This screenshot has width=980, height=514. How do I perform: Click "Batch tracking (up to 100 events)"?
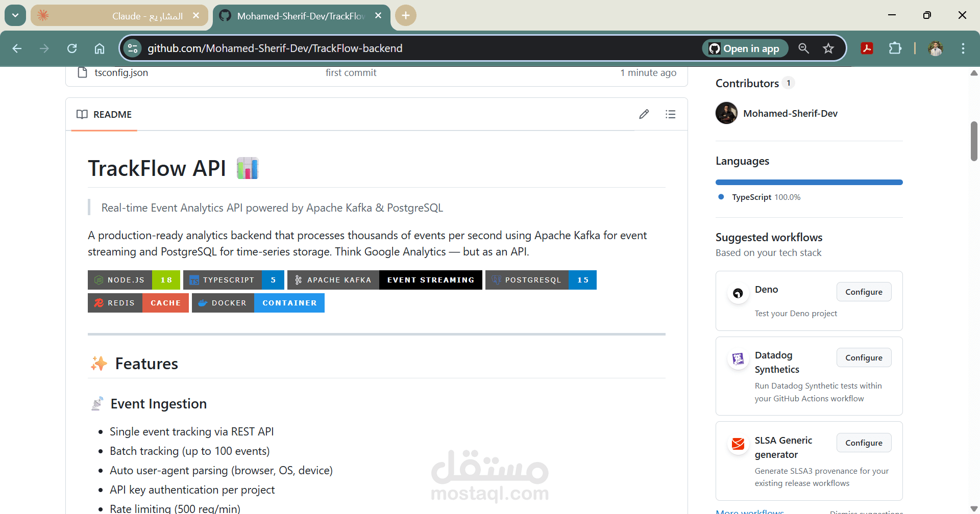(189, 451)
